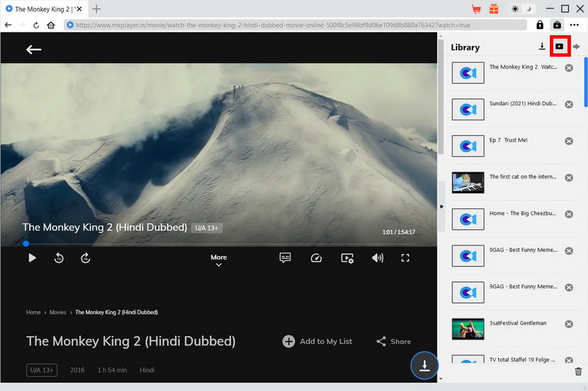Remove The first cat on the intern item
Screen dimensions: 588x391
(x=569, y=177)
